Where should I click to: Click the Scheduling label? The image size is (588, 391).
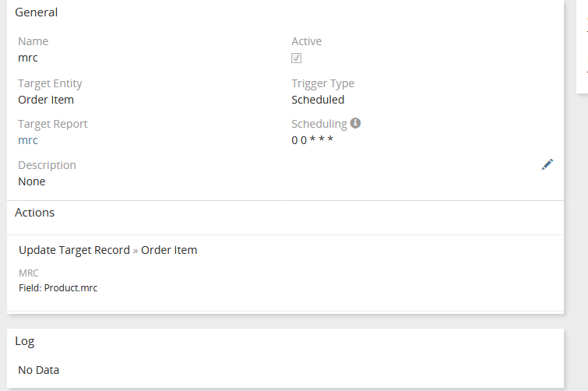pos(319,124)
